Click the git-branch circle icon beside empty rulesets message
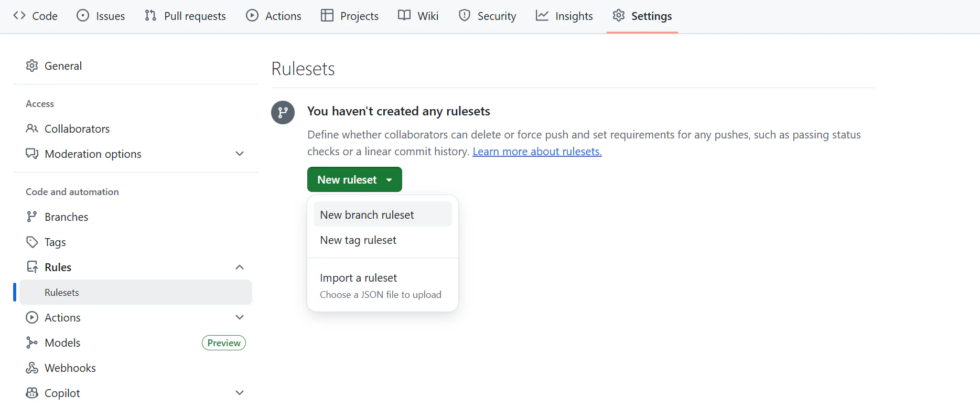The image size is (980, 407). coord(283,112)
